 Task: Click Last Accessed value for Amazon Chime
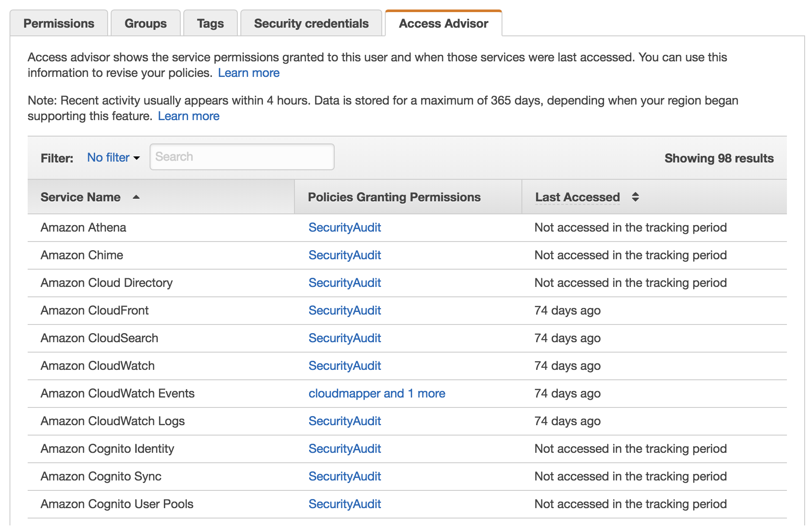click(x=630, y=255)
